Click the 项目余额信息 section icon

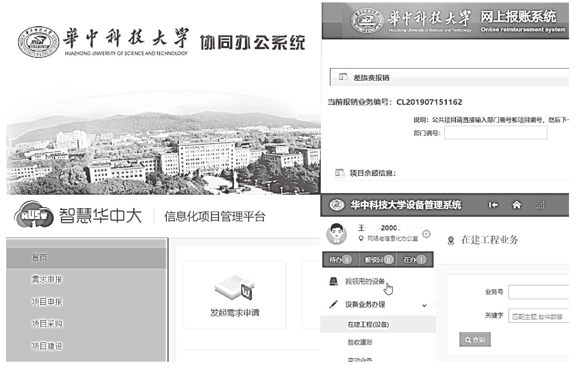coord(340,173)
